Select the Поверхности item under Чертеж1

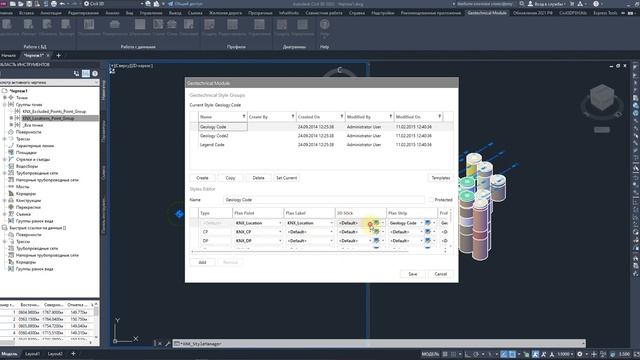[29, 132]
